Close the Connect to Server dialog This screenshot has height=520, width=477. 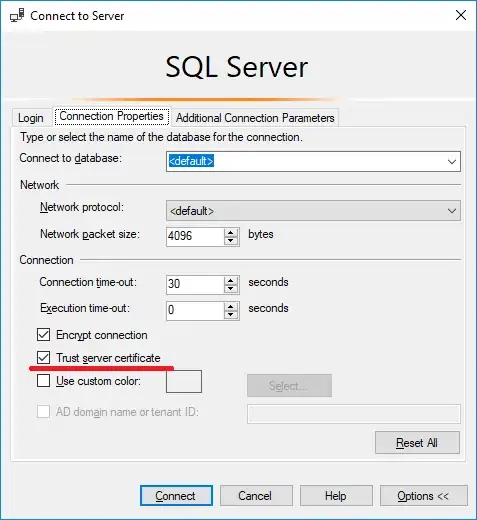click(461, 15)
